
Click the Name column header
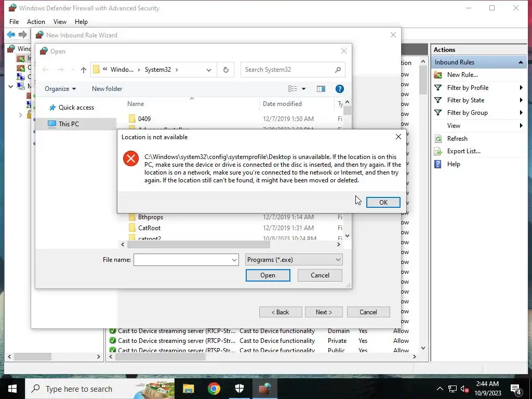[136, 104]
